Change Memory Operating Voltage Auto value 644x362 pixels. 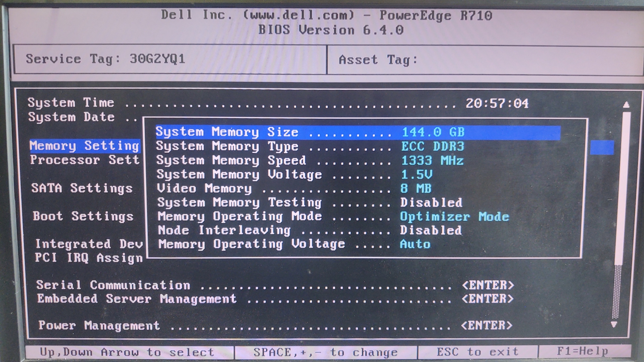(415, 244)
